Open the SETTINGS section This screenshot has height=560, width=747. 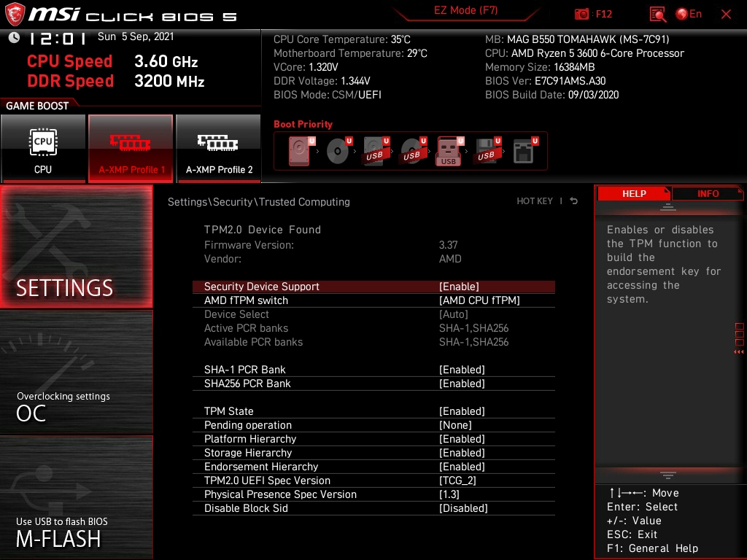click(x=77, y=246)
